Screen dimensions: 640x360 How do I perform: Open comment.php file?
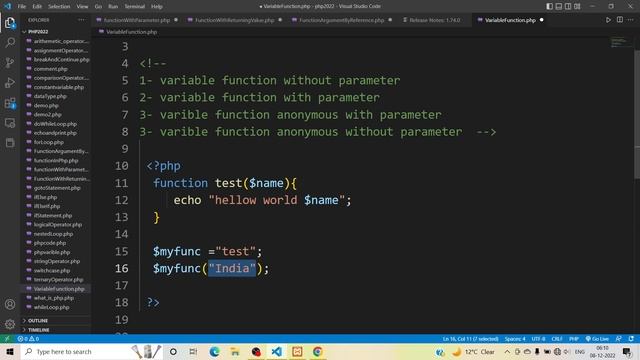coord(51,69)
